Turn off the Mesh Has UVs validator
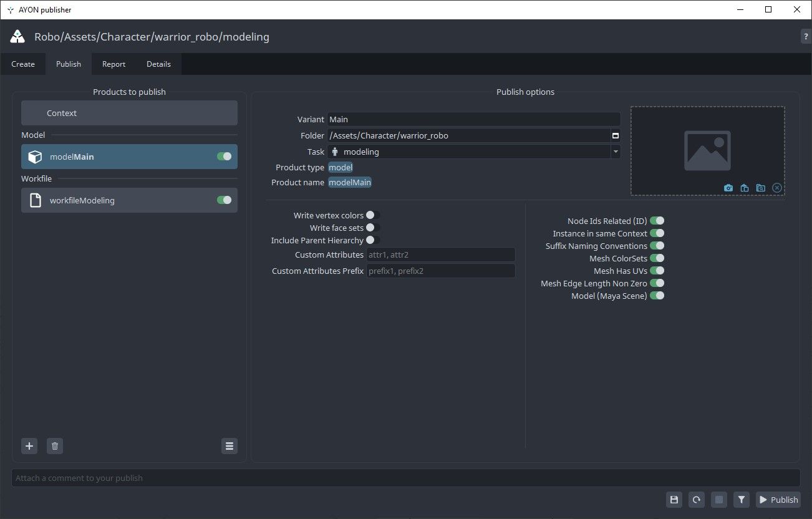The image size is (812, 519). coord(657,271)
